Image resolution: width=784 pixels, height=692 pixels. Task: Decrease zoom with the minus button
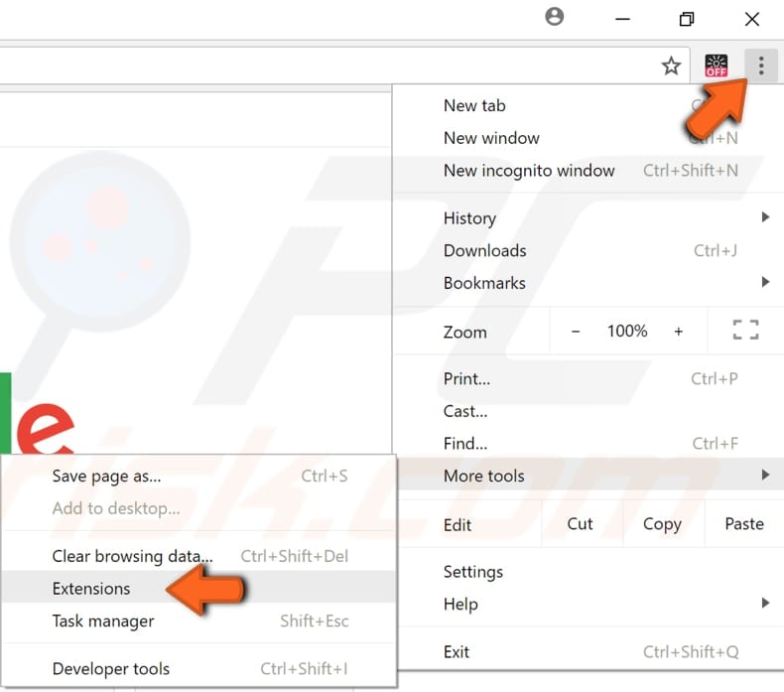point(576,332)
